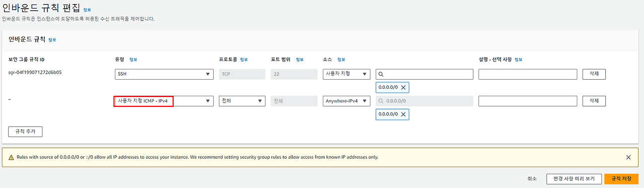
Task: Open 정보 link beside 설명 column
Action: (x=518, y=59)
